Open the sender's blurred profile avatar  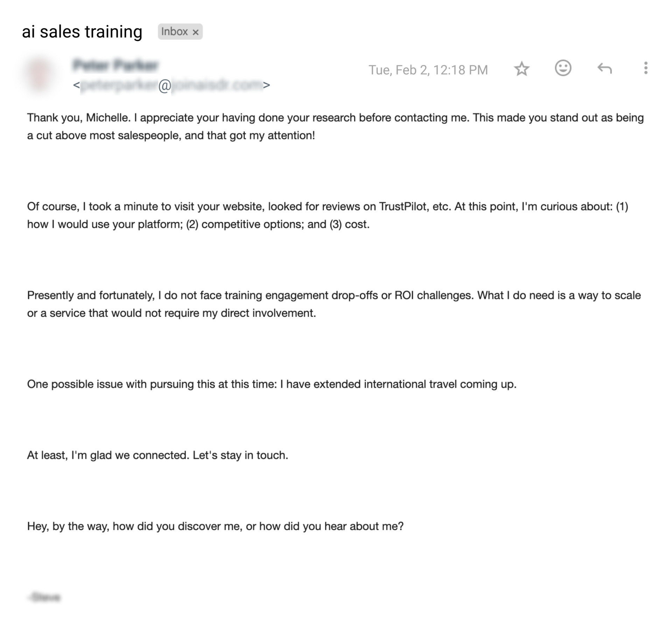(40, 75)
